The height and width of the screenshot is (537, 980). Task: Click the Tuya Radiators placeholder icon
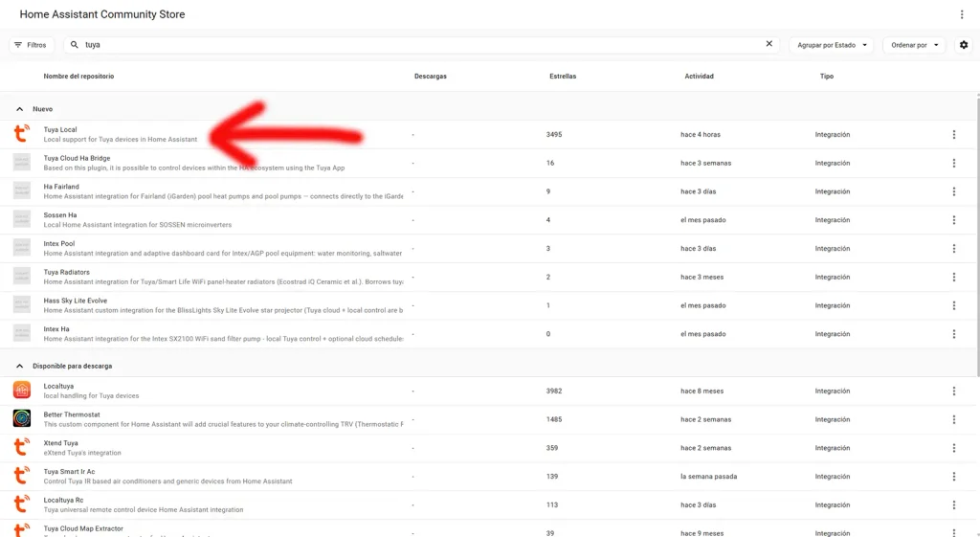click(x=22, y=277)
